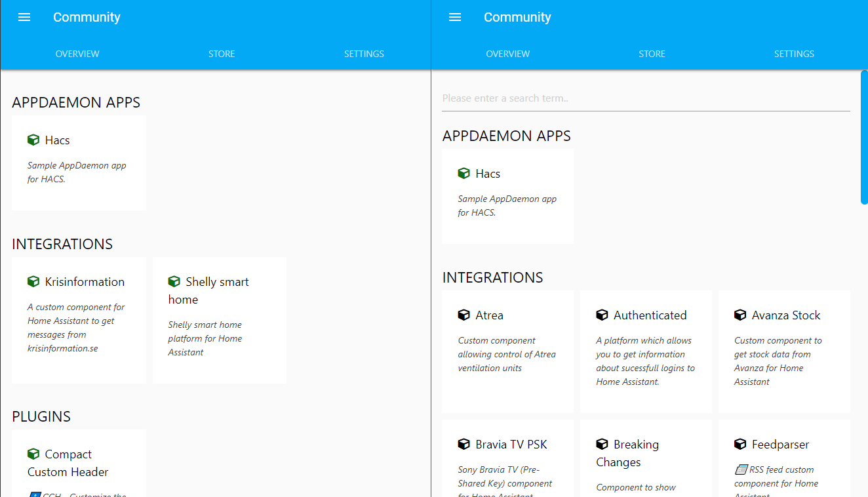Click Avanza stock data description

click(778, 361)
